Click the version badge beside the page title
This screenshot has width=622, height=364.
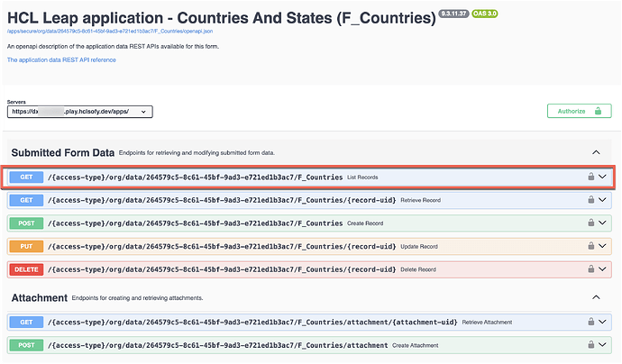coord(453,14)
